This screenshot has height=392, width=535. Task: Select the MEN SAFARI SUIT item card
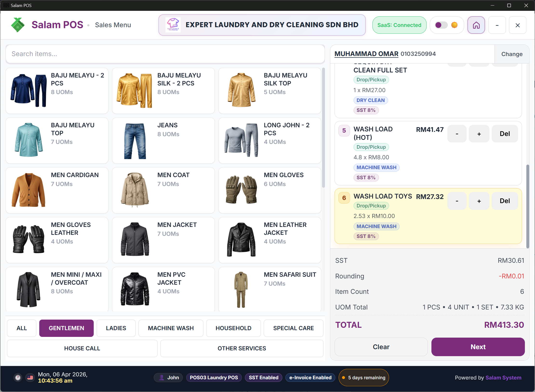coord(270,289)
